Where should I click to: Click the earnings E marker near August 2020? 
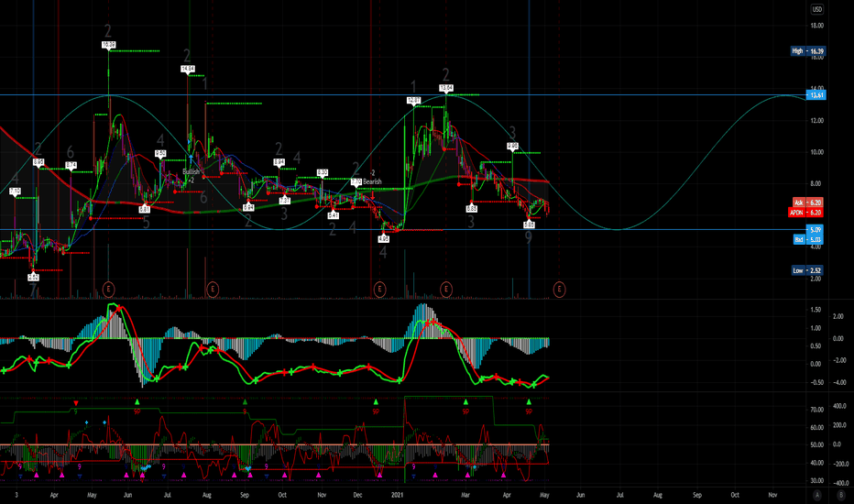tap(213, 290)
